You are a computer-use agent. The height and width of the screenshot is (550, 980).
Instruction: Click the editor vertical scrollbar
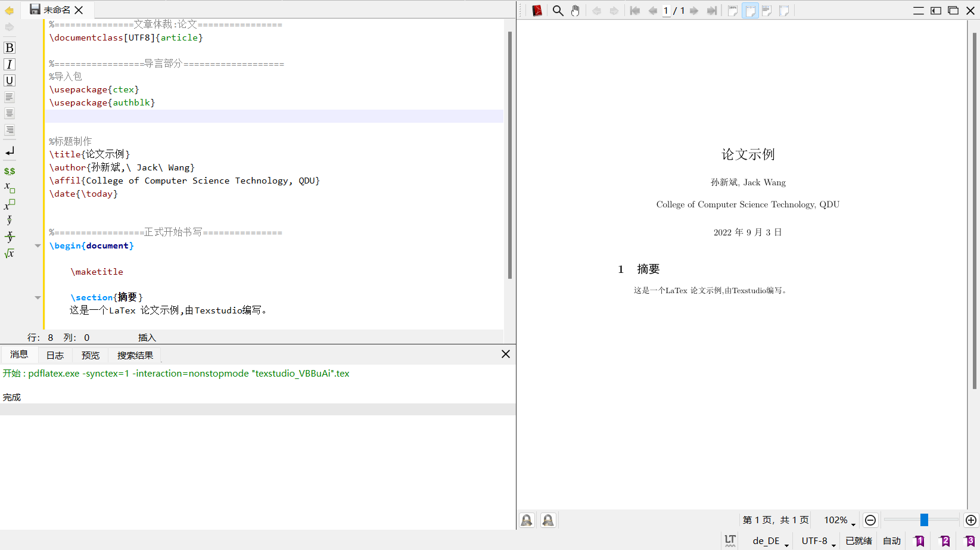tap(509, 155)
